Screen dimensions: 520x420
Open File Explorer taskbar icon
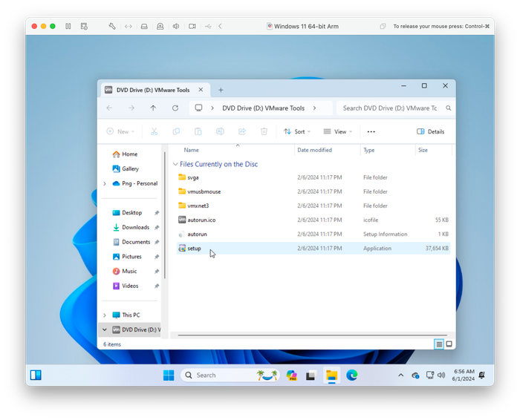coord(331,375)
